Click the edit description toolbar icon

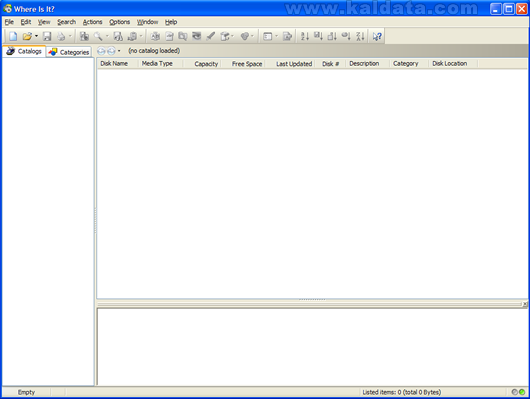coord(169,36)
